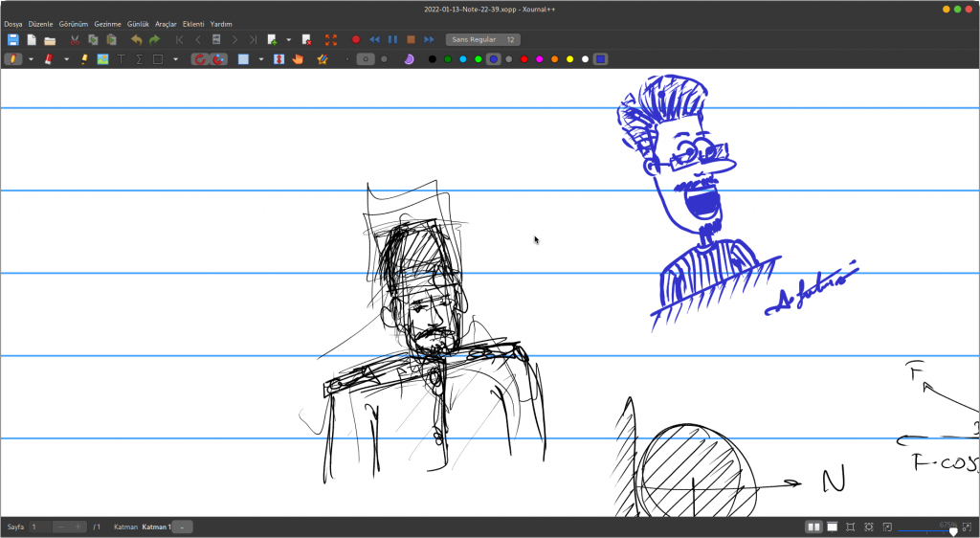The image size is (980, 538).
Task: Go to previous page arrow
Action: pyautogui.click(x=197, y=40)
